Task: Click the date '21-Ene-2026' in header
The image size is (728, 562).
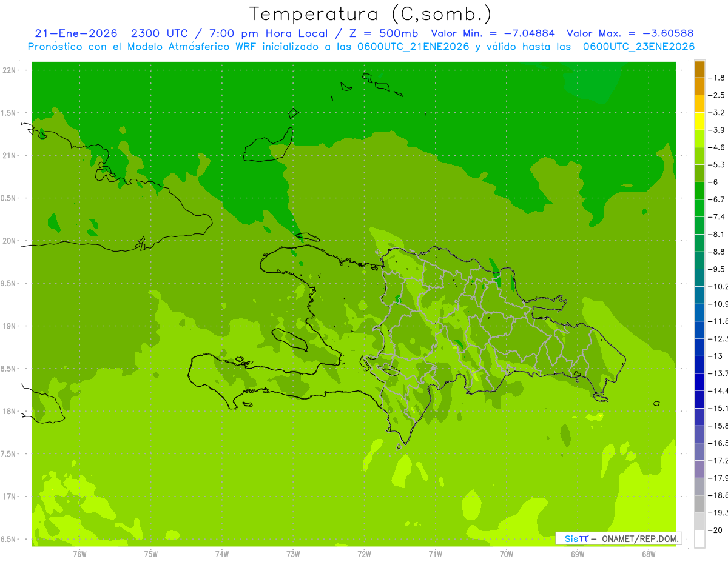Action: pyautogui.click(x=75, y=34)
